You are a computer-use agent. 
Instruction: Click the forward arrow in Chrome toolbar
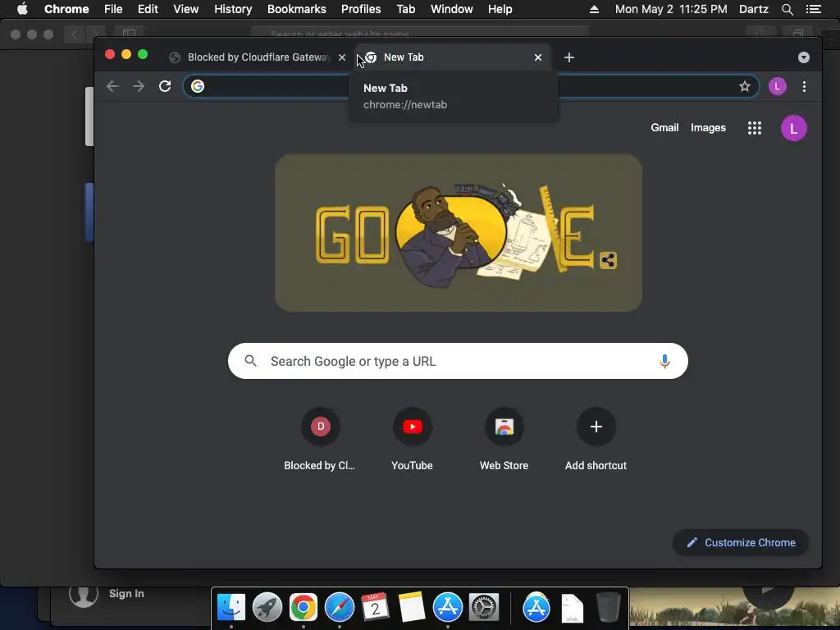[139, 86]
